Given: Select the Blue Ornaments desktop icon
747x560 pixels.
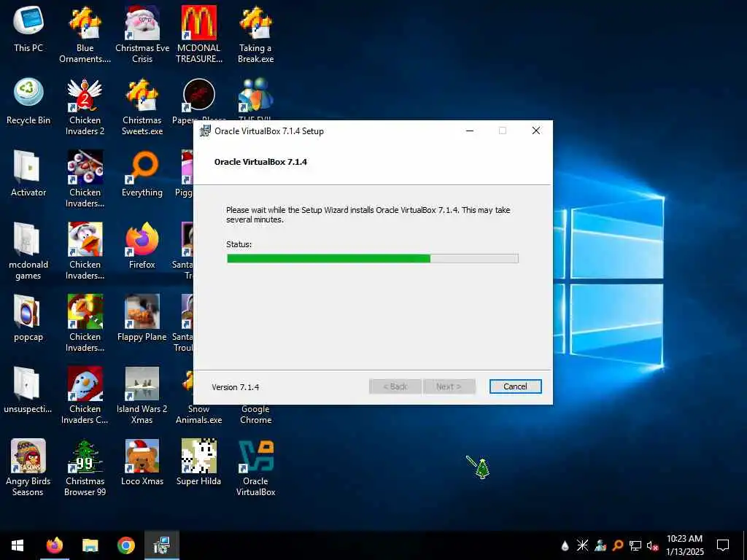Looking at the screenshot, I should coord(85,35).
